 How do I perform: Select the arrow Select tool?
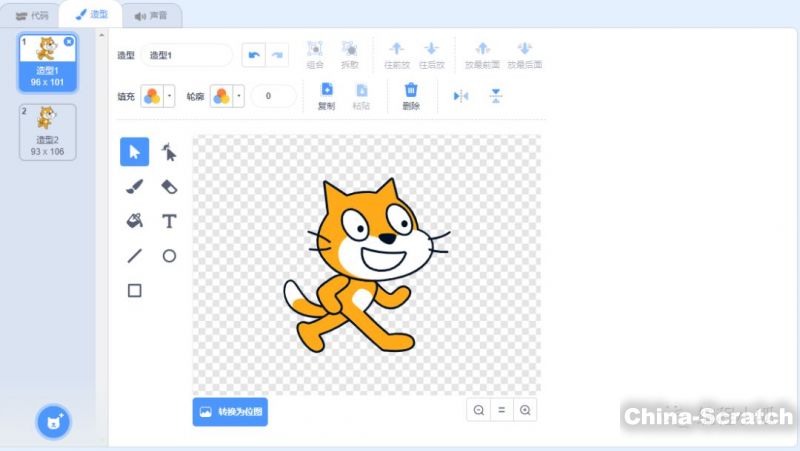click(x=135, y=152)
